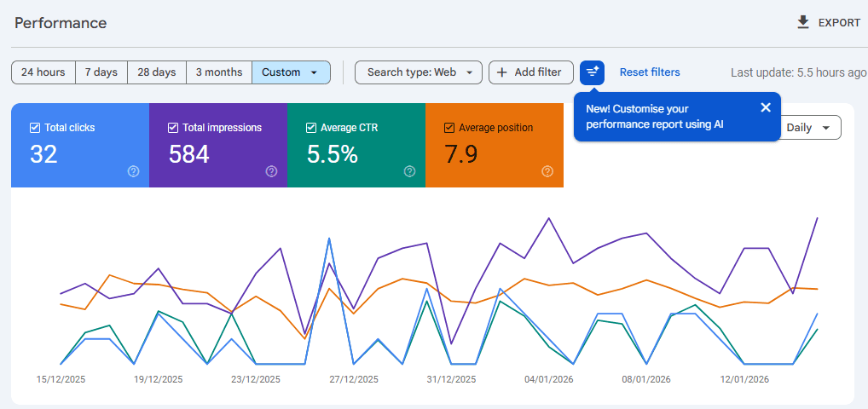Click help icon on Total clicks card
Screen dimensions: 868x409
pyautogui.click(x=133, y=171)
